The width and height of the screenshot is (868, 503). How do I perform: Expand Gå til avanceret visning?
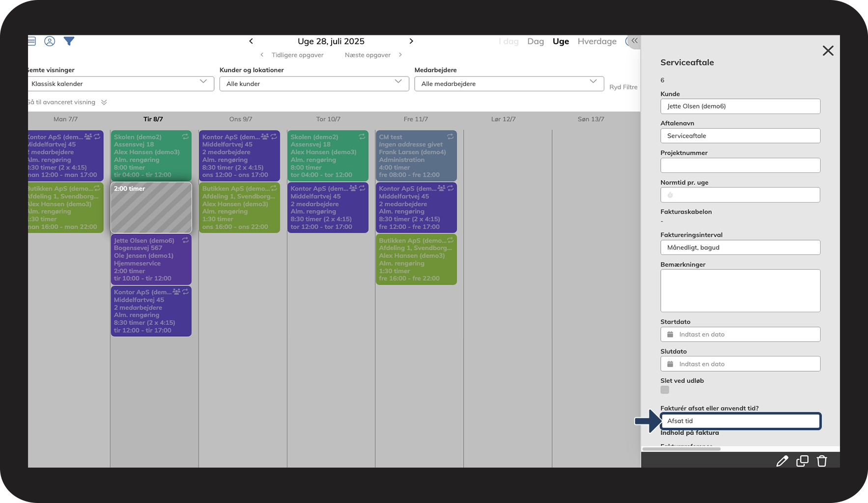pos(67,102)
